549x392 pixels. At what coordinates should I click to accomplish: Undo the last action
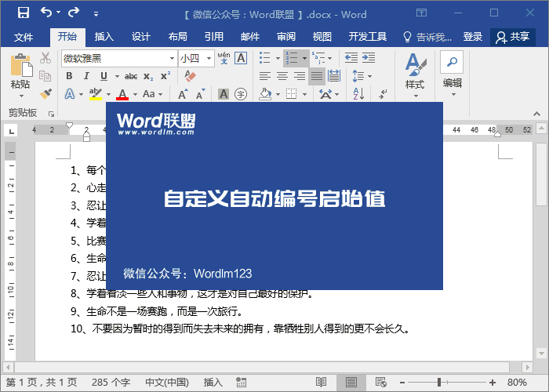coord(46,13)
